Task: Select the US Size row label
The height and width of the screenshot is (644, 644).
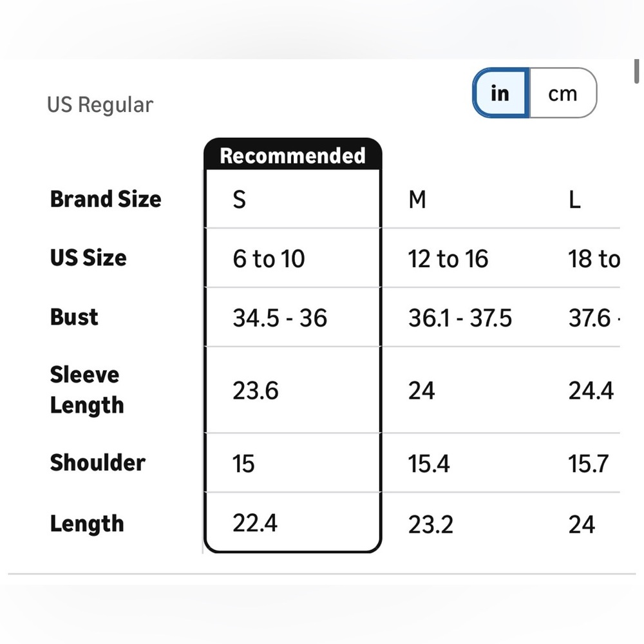Action: click(x=88, y=258)
